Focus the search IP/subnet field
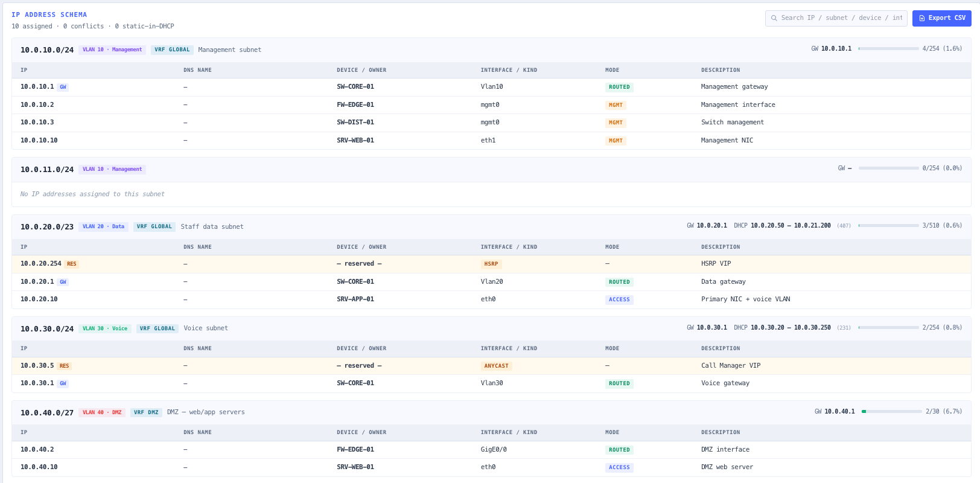The image size is (980, 483). point(836,18)
